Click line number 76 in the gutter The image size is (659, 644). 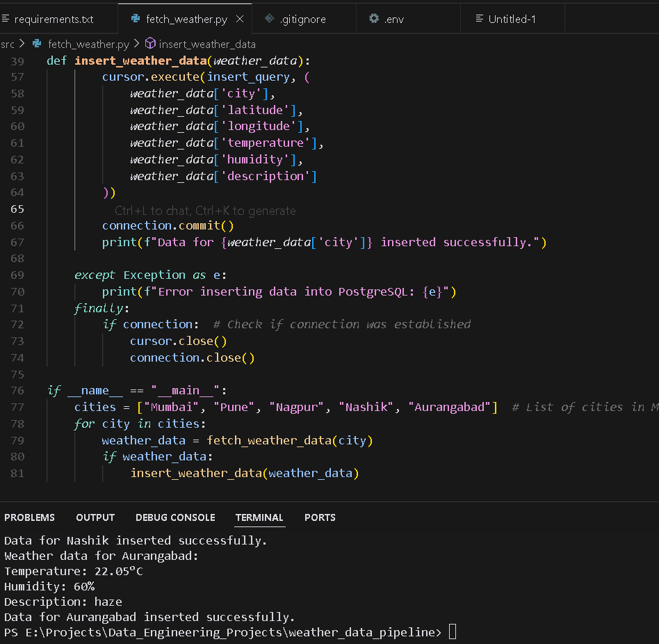click(17, 391)
